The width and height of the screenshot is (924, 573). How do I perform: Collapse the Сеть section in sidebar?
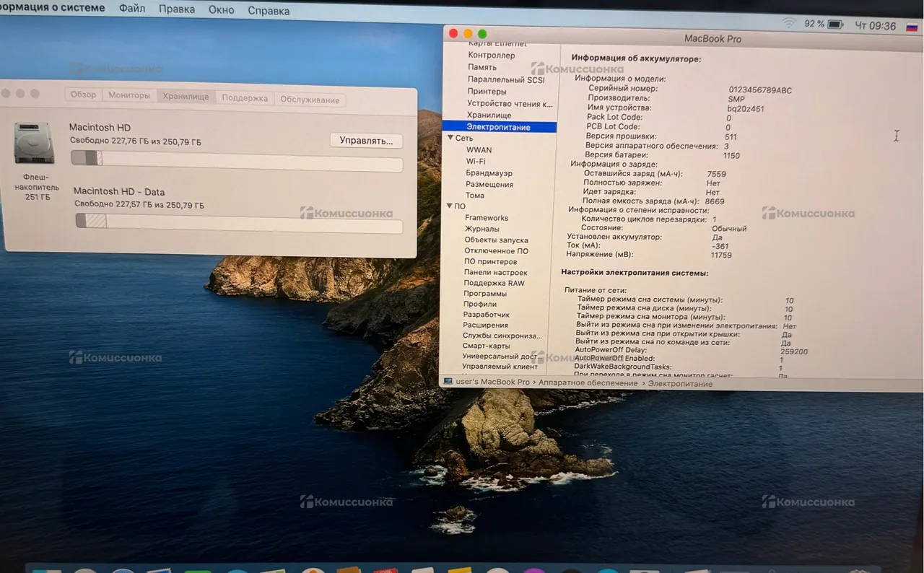coord(450,138)
